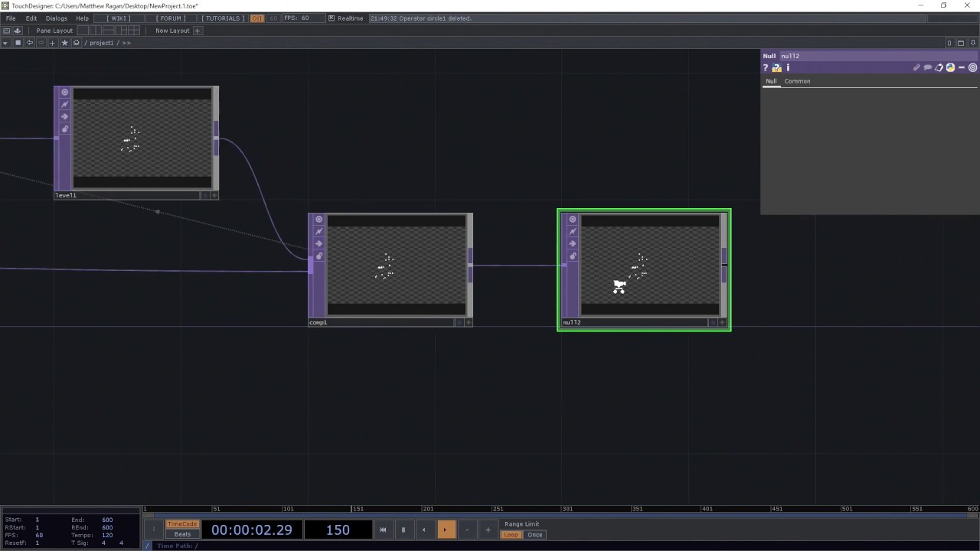The image size is (980, 551).
Task: Toggle the Realtime checkbox
Action: 332,18
